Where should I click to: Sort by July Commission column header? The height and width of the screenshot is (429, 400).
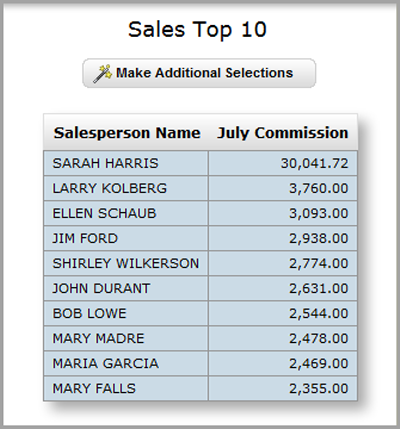[283, 133]
